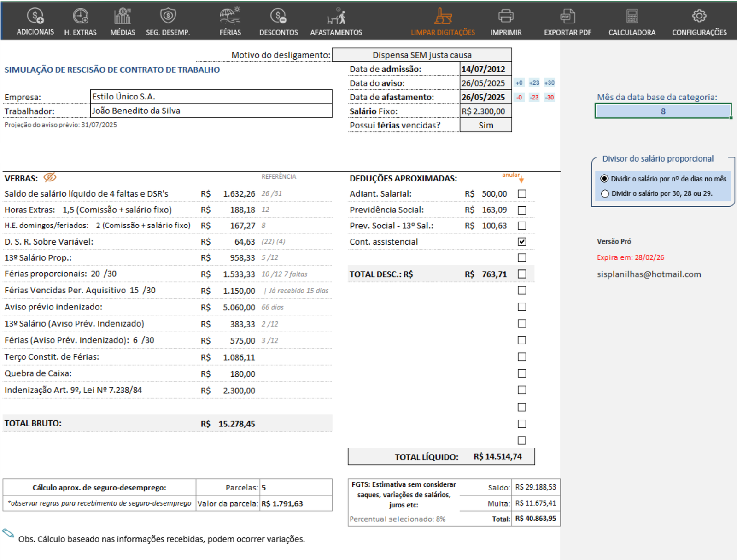Check the empty checkbox below Cont. assistencial
Screen dimensions: 737x560
(522, 257)
